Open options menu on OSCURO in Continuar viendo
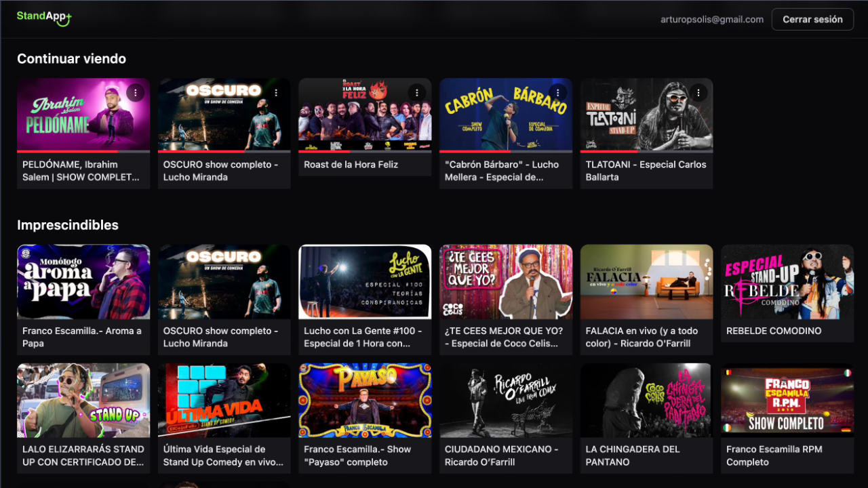868x488 pixels. click(x=277, y=92)
